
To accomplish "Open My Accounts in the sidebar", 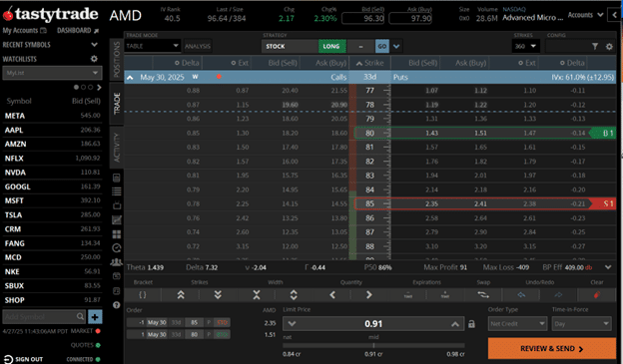I will pyautogui.click(x=24, y=31).
